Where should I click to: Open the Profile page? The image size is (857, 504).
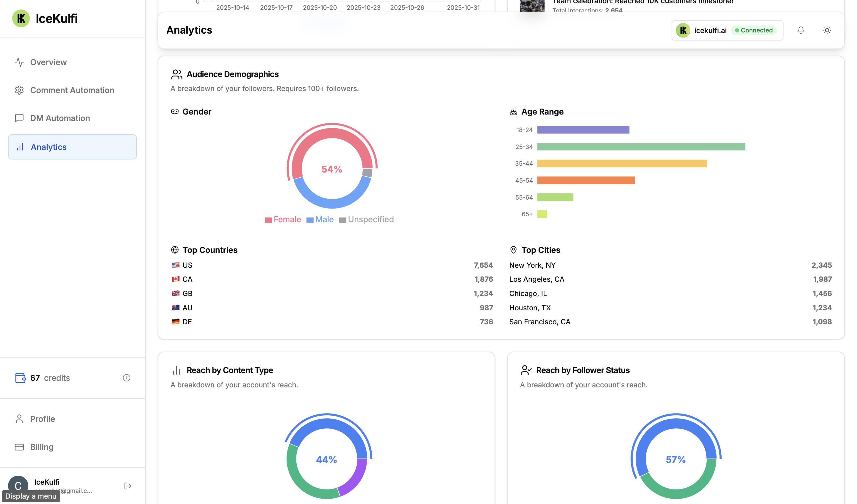pos(43,419)
